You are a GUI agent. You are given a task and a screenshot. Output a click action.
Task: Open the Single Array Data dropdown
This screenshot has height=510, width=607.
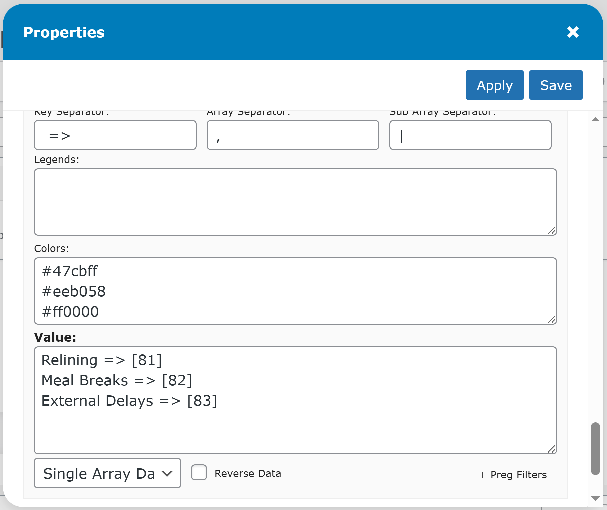[107, 473]
